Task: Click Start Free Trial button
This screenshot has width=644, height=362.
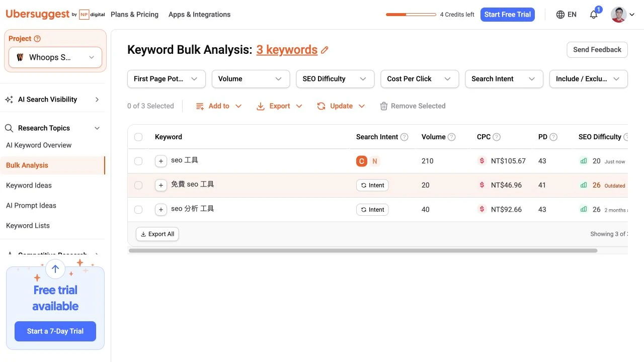Action: point(508,15)
